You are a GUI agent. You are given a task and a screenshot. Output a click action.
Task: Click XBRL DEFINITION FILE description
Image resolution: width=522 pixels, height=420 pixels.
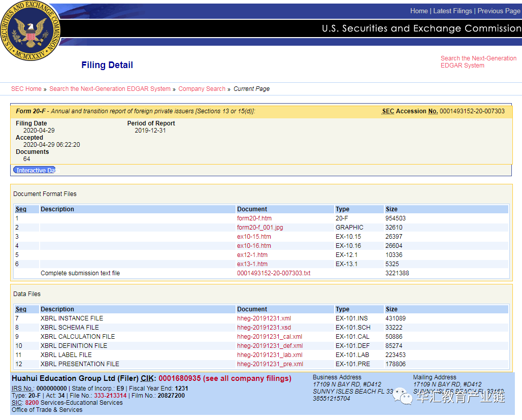tap(74, 346)
